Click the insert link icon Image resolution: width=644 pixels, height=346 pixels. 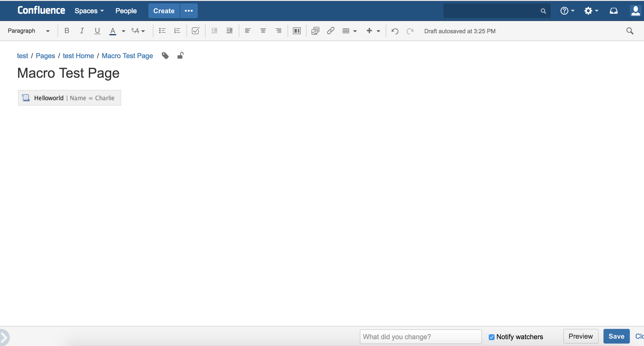point(331,31)
